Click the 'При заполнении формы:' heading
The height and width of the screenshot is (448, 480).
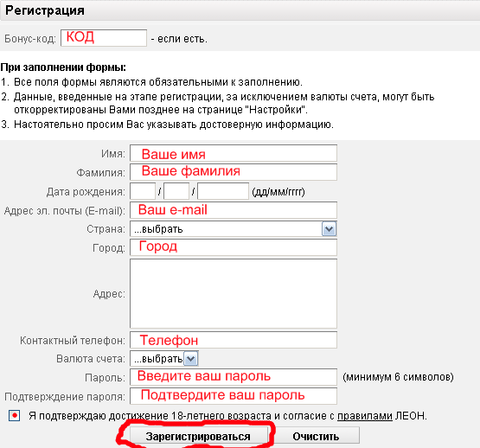(63, 67)
